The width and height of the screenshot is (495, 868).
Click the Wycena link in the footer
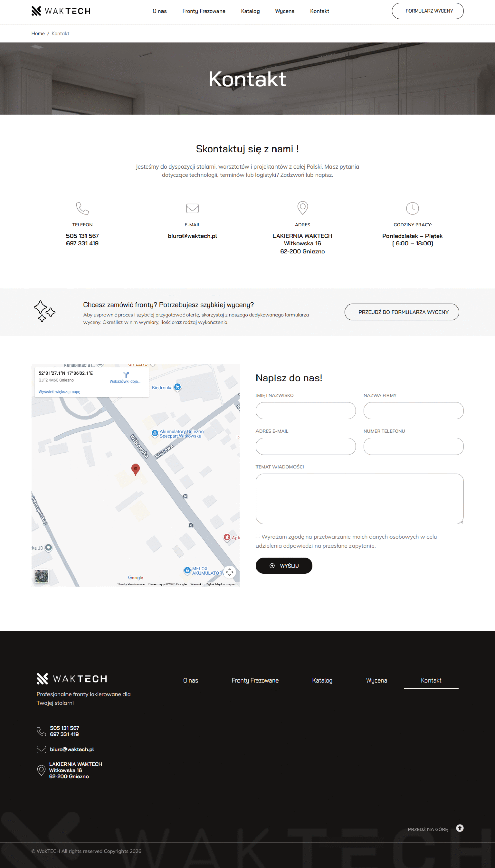(376, 680)
